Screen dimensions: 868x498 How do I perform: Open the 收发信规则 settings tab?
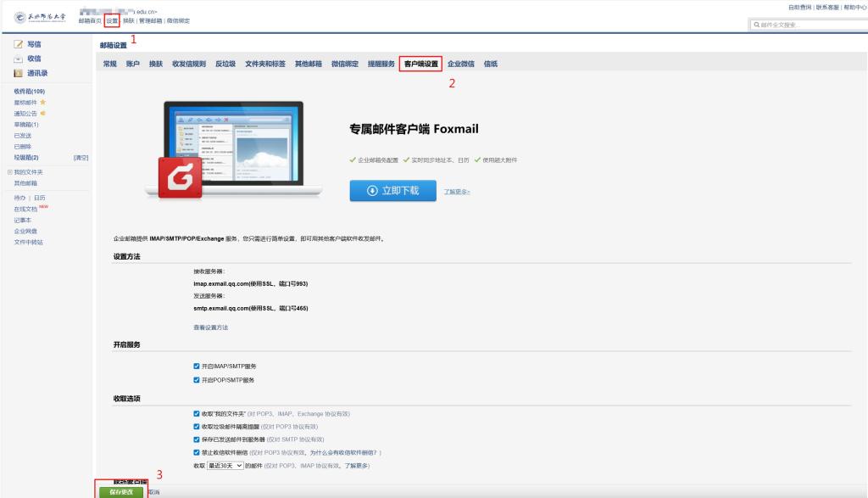tap(189, 64)
